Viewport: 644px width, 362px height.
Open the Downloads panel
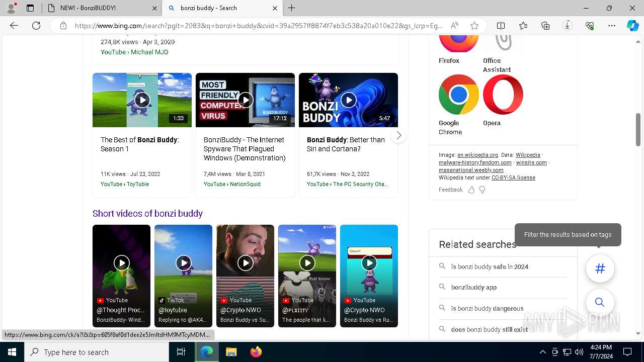(x=568, y=26)
